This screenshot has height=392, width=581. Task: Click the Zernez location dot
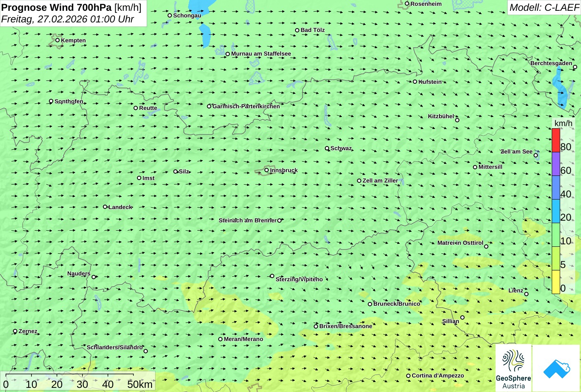pyautogui.click(x=15, y=331)
